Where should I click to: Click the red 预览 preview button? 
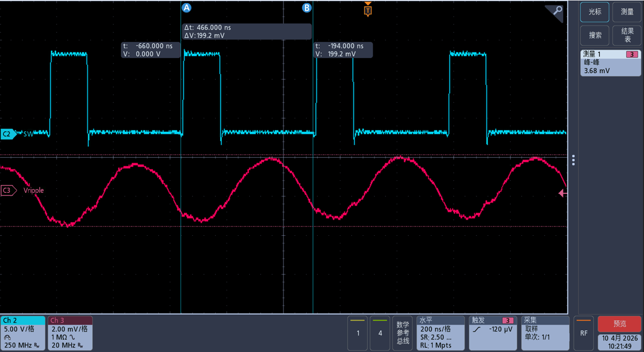coord(620,324)
